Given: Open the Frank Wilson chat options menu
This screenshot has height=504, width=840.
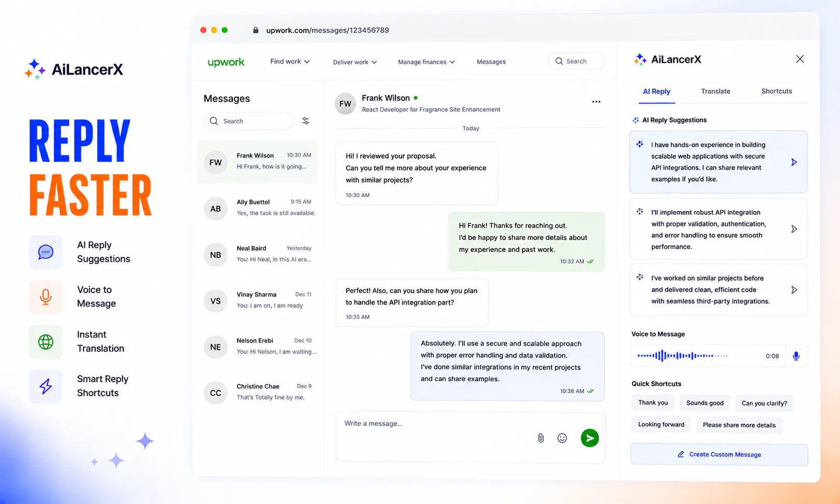Looking at the screenshot, I should [x=596, y=102].
